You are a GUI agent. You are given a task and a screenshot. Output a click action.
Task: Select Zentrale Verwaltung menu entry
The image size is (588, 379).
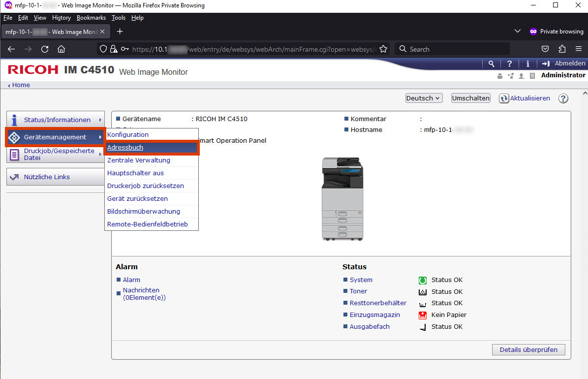(152, 160)
